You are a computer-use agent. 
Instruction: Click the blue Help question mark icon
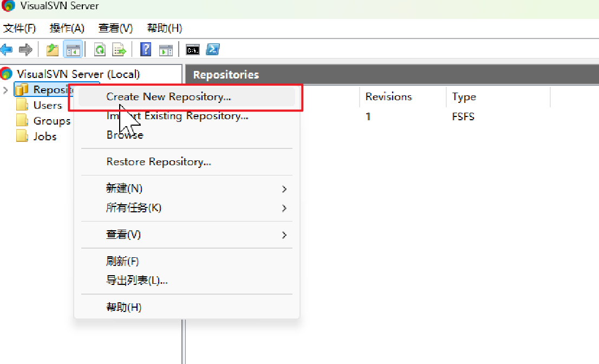coord(146,50)
